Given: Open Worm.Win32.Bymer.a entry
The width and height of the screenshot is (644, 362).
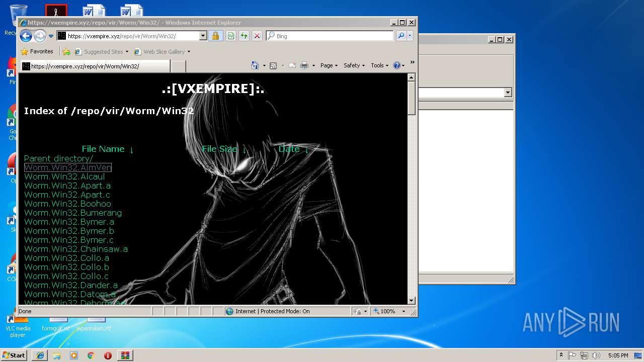Looking at the screenshot, I should point(69,222).
